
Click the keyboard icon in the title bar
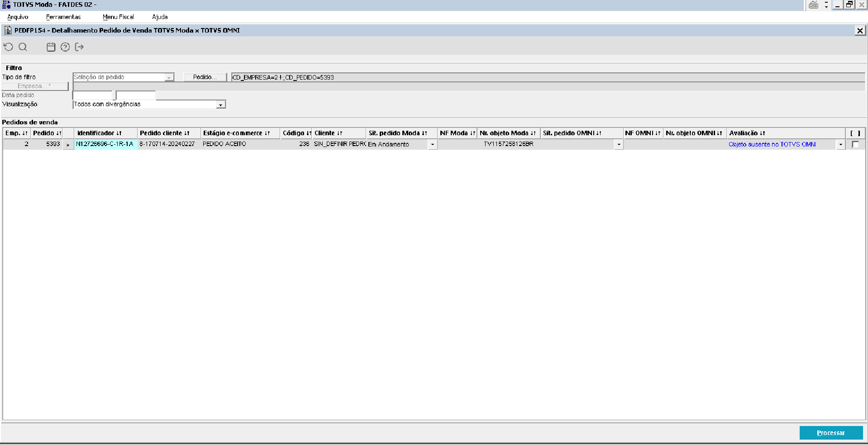(x=813, y=5)
